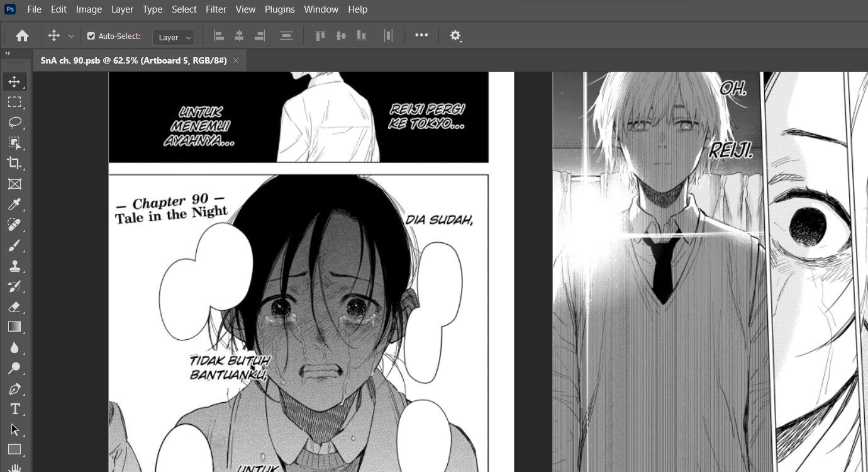Align bottom edges

pos(361,36)
